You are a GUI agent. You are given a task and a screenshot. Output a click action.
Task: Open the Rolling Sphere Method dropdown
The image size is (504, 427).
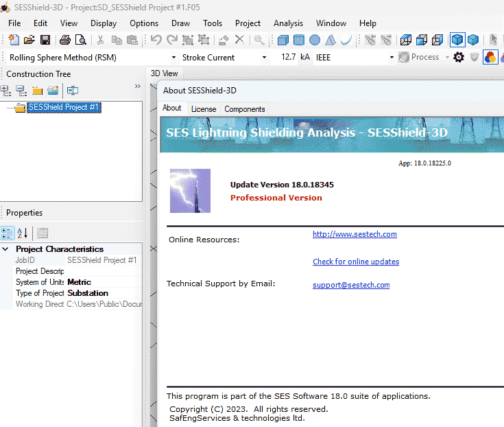pyautogui.click(x=173, y=57)
